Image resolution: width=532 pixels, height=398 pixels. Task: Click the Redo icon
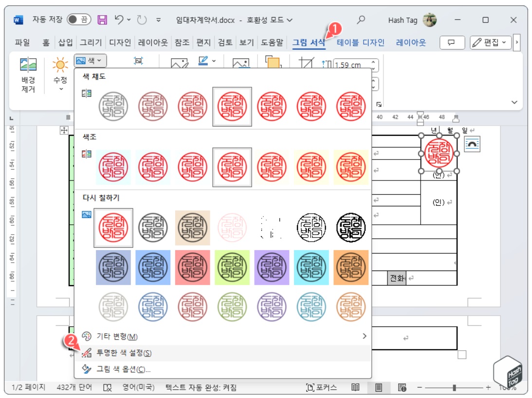142,19
